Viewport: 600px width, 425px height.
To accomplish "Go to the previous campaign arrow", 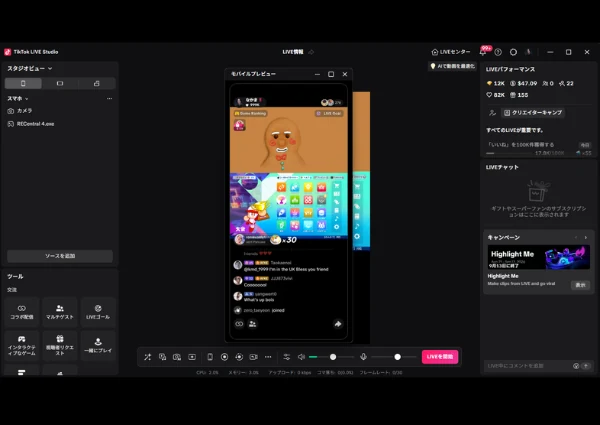I will coord(576,238).
